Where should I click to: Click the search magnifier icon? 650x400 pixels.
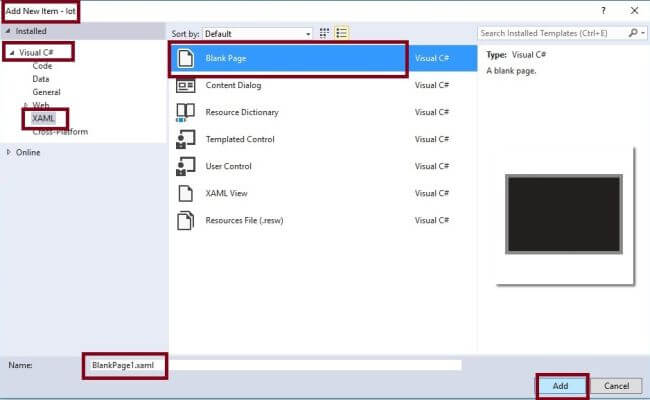tap(633, 33)
